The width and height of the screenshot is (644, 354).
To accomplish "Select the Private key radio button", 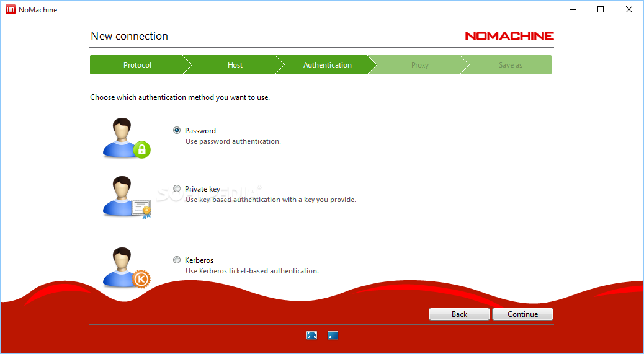I will [x=177, y=188].
